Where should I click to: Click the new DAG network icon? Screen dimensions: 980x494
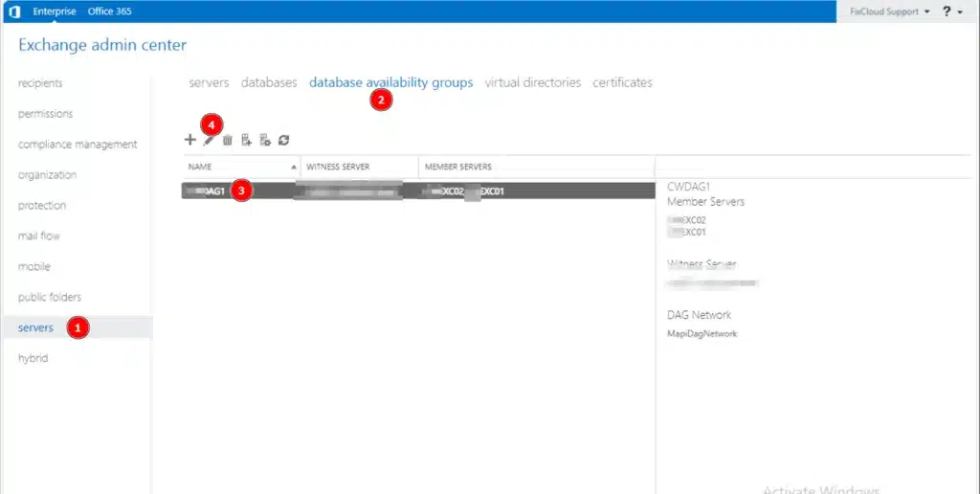tap(265, 140)
